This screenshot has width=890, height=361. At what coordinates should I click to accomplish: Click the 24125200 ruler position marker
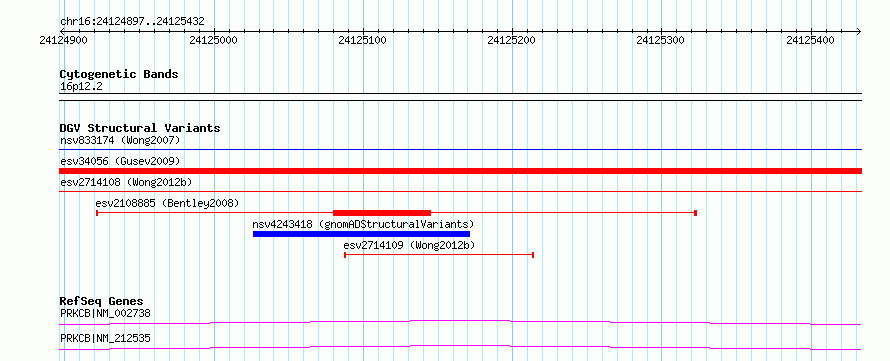[x=512, y=40]
